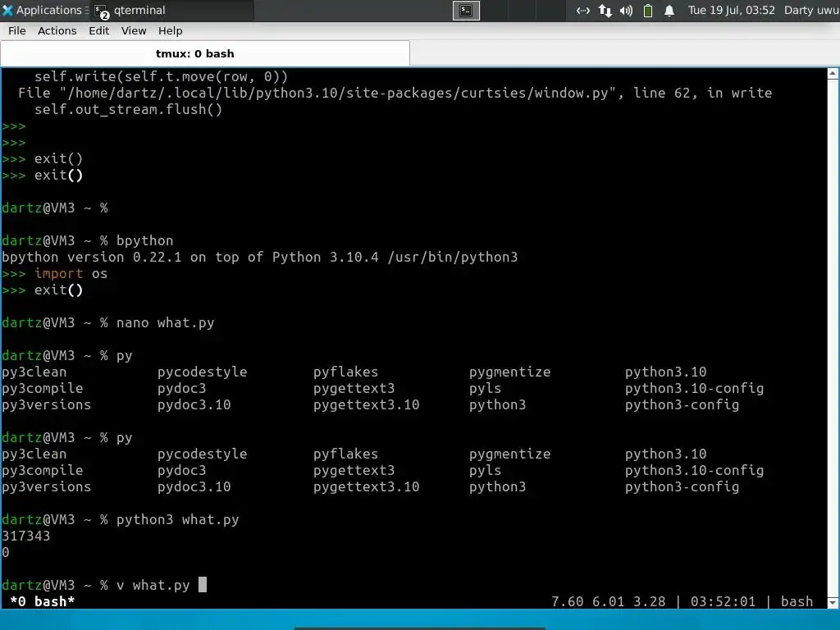Click the terminal's vertical scrollbar track
The height and width of the screenshot is (630, 840).
pyautogui.click(x=833, y=337)
